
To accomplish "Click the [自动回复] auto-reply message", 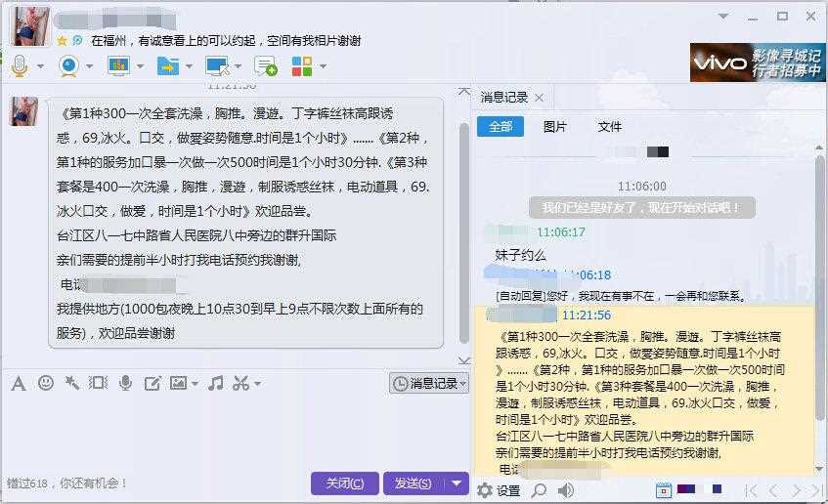I will (x=621, y=296).
